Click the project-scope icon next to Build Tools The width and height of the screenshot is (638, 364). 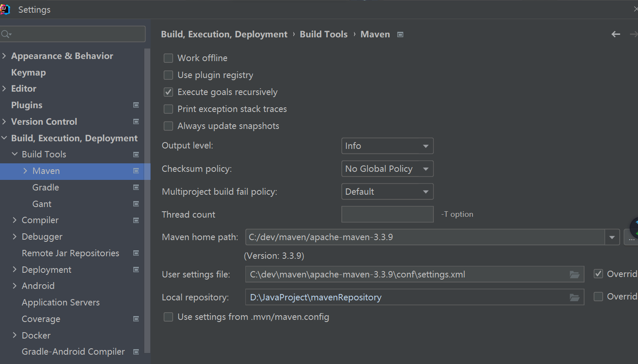point(136,154)
